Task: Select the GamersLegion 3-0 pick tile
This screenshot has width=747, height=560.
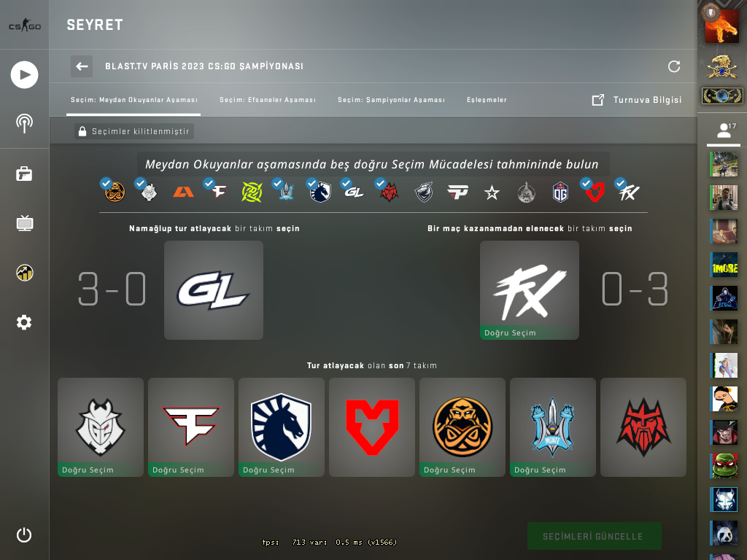Action: pos(214,290)
